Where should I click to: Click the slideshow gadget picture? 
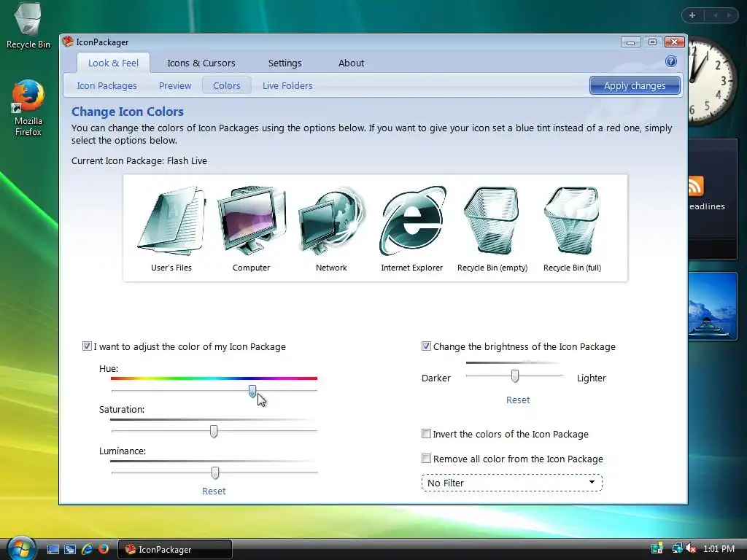click(x=713, y=306)
